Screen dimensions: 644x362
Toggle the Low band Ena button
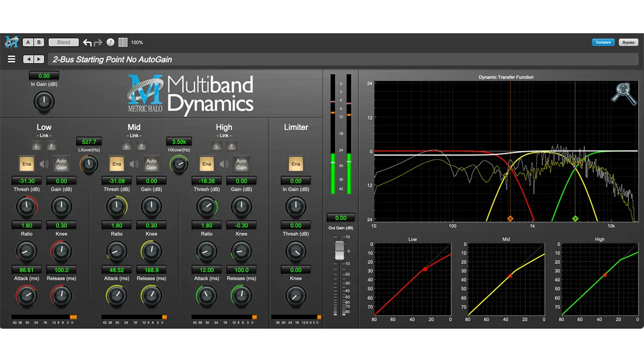click(26, 164)
